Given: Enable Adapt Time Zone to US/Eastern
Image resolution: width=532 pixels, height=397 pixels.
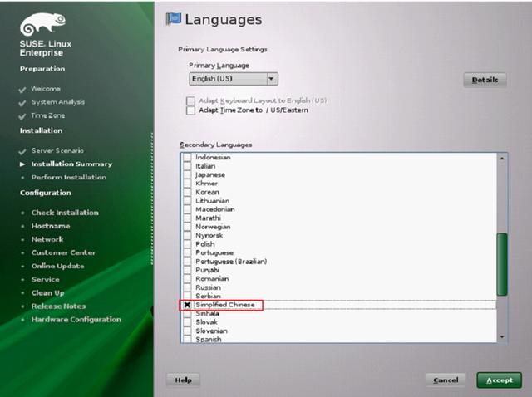Looking at the screenshot, I should pyautogui.click(x=190, y=110).
